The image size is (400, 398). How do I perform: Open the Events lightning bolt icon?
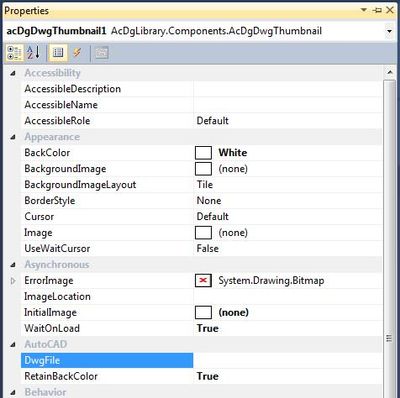coord(77,53)
